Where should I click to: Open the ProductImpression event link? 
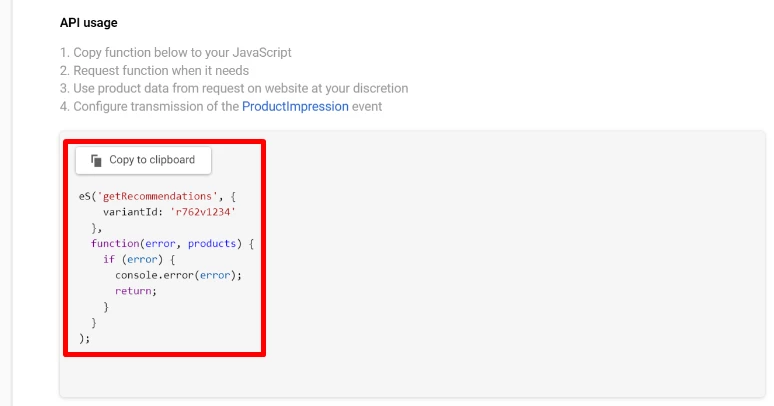point(295,106)
